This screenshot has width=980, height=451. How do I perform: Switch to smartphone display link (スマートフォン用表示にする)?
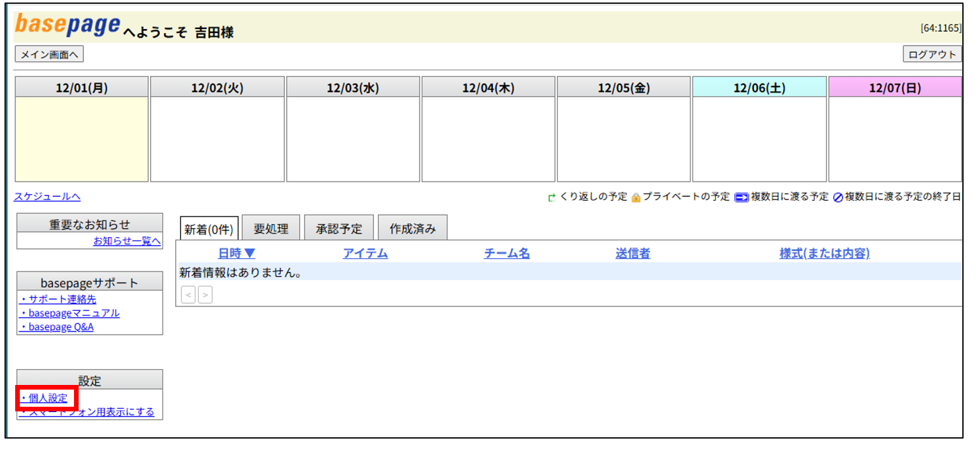point(87,412)
